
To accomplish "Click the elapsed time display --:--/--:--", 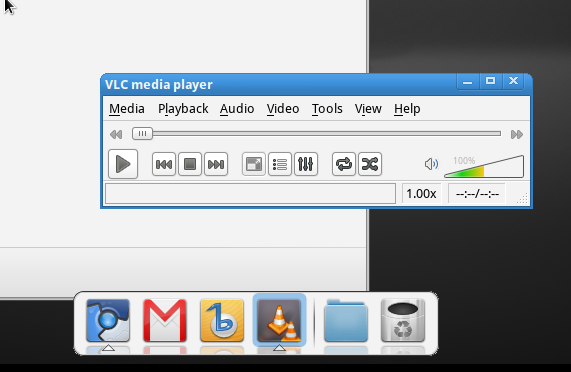I will [x=477, y=194].
